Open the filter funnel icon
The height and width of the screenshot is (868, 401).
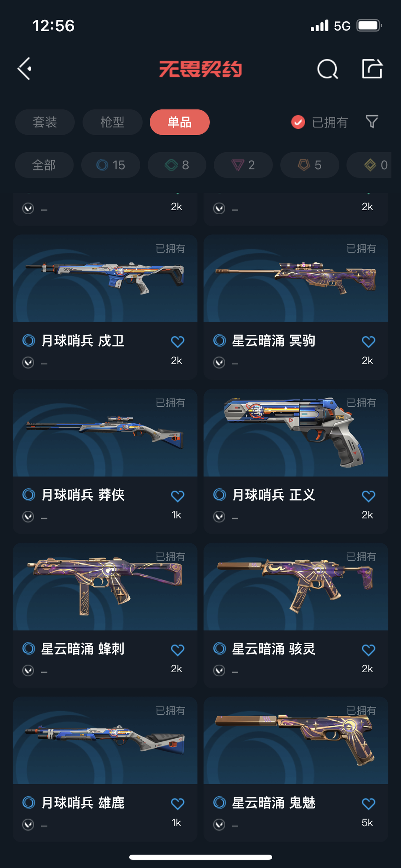coord(372,122)
